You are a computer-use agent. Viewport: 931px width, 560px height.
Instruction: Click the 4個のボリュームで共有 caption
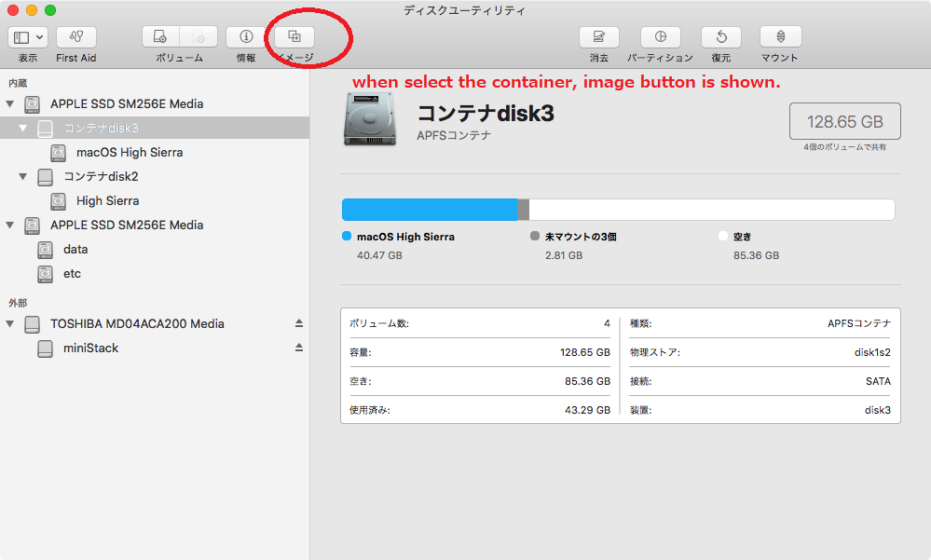point(845,146)
